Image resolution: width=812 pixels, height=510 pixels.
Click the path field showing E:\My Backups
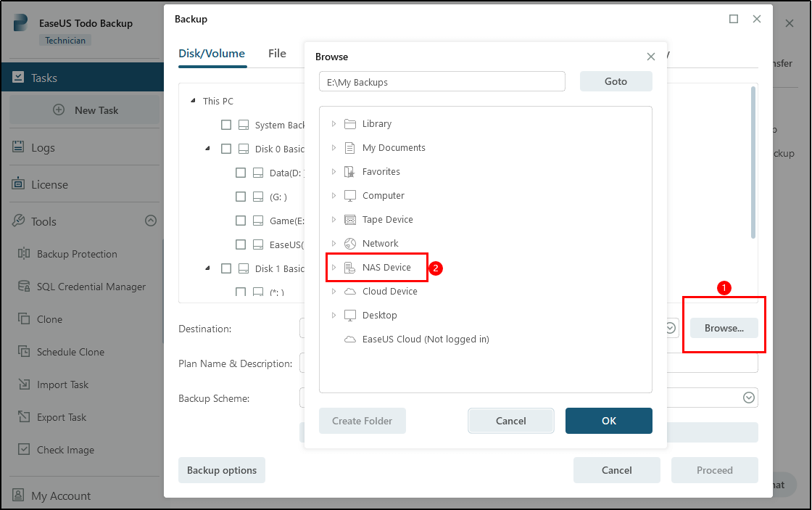tap(442, 82)
